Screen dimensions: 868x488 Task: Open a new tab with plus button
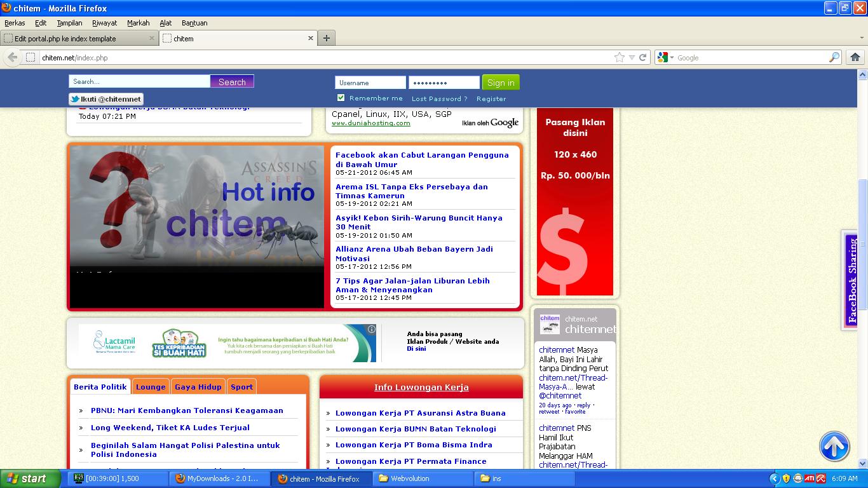(x=326, y=38)
